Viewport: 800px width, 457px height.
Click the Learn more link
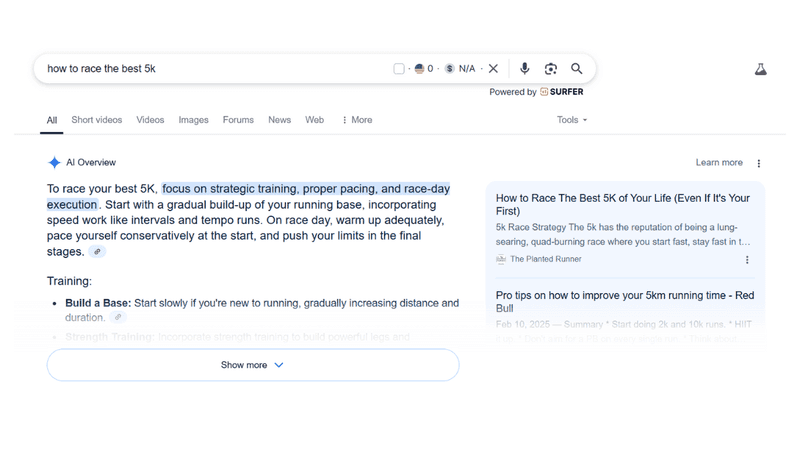[719, 162]
